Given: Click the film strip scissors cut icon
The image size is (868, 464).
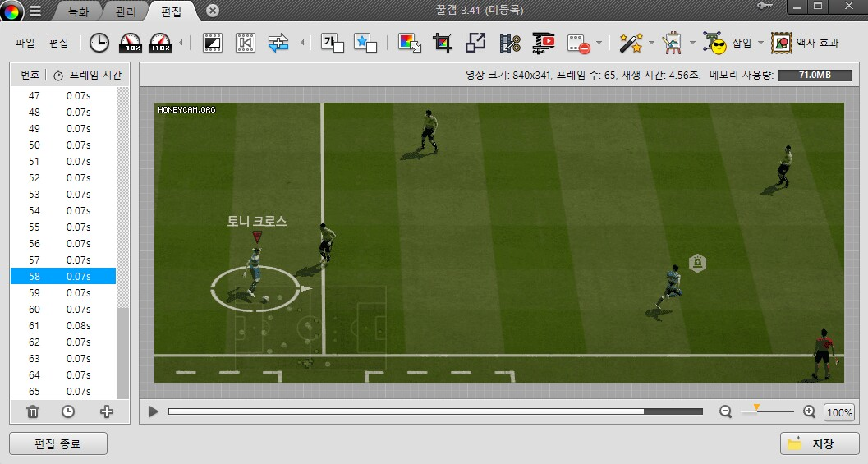Looking at the screenshot, I should [510, 43].
